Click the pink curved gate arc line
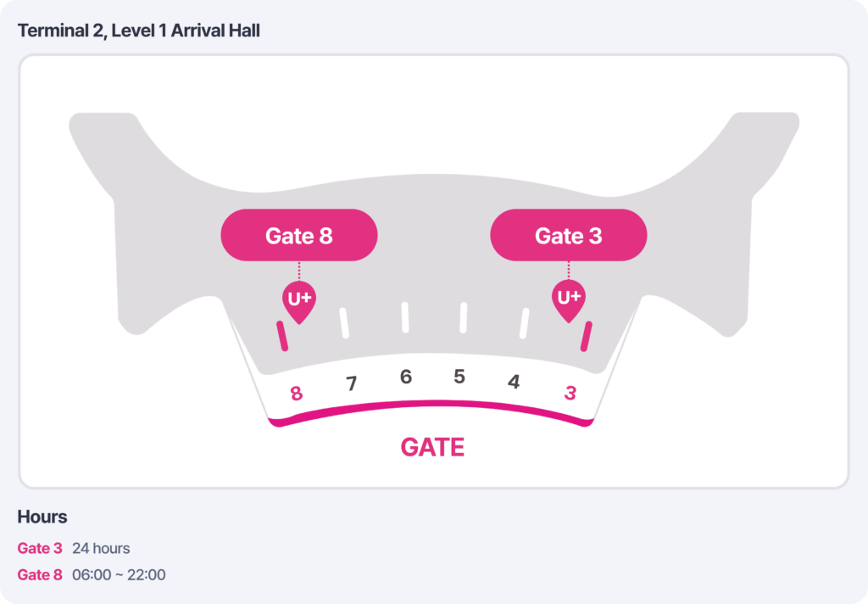Screen dimensions: 868x604 point(432,405)
